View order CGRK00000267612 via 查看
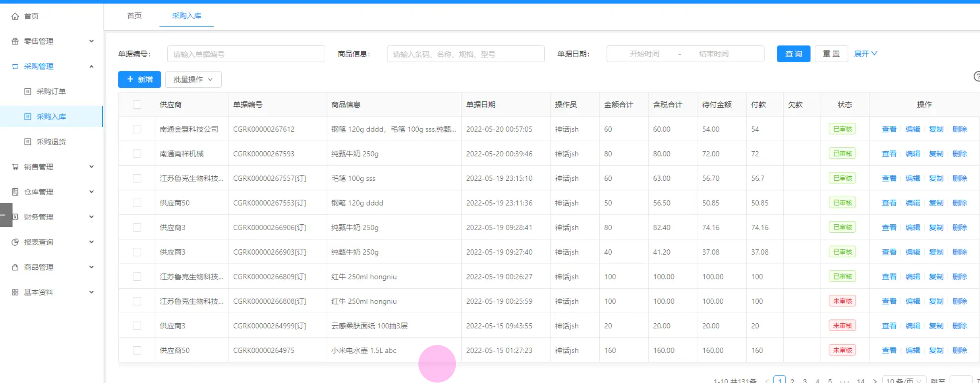This screenshot has height=383, width=980. [889, 129]
